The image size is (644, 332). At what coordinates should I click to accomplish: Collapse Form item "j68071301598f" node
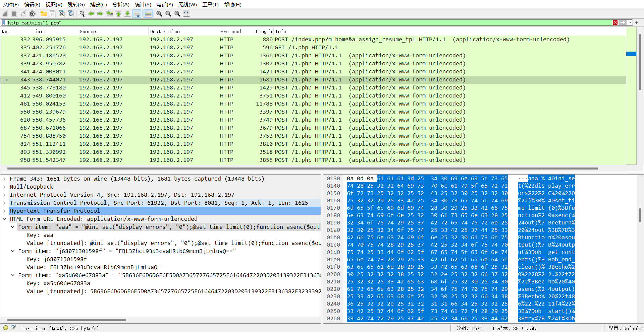click(x=13, y=251)
